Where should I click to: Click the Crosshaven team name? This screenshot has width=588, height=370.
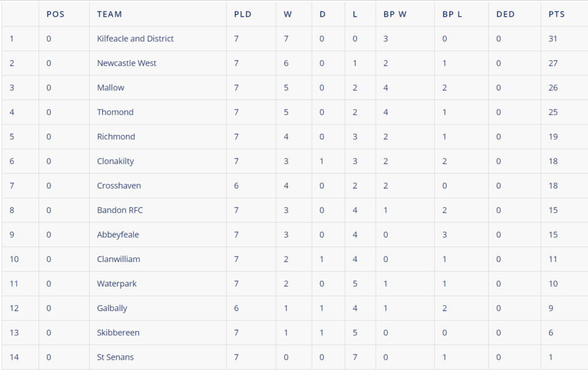(119, 186)
